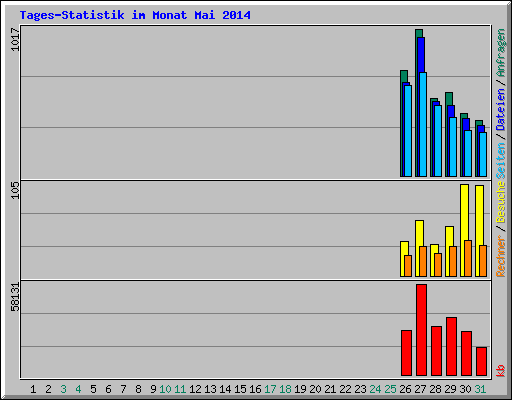Click the Besuche legend label
The height and width of the screenshot is (400, 512).
coord(501,203)
